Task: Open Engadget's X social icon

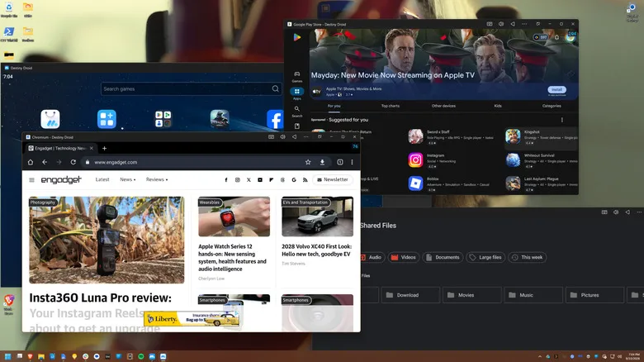Action: click(x=249, y=180)
